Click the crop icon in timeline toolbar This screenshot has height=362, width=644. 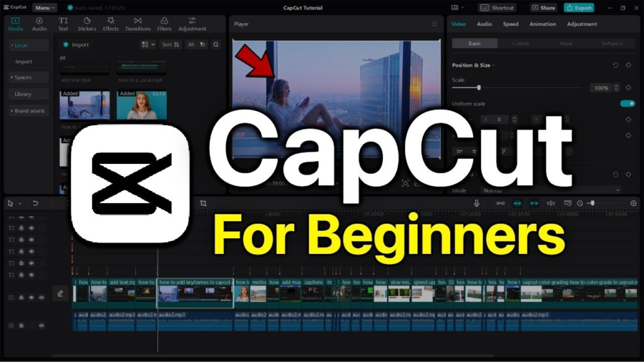click(x=203, y=203)
